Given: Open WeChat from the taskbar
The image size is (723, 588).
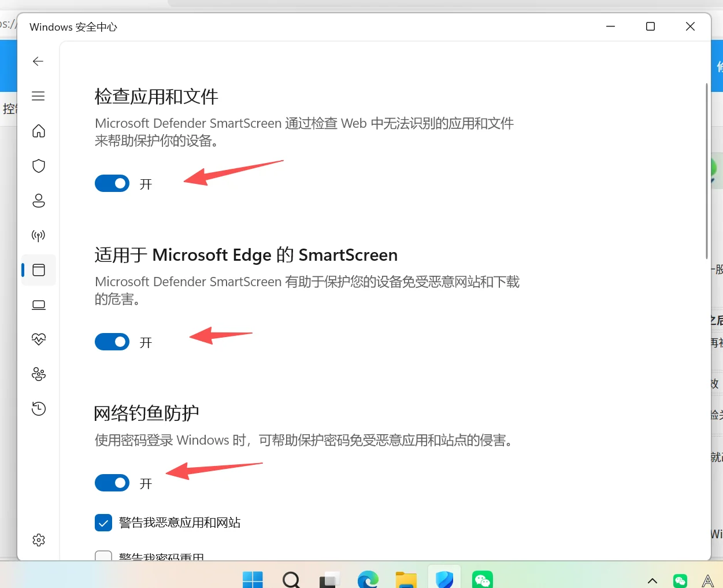Looking at the screenshot, I should pos(483,579).
